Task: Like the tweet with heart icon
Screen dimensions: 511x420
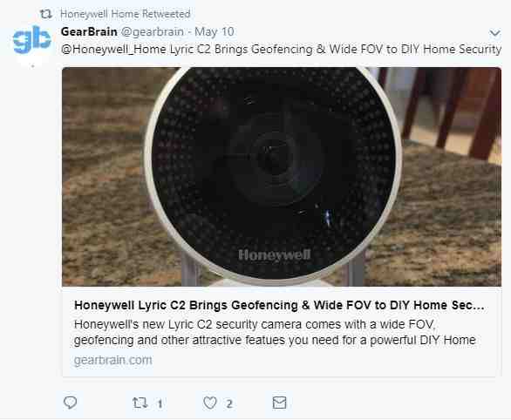Action: pos(210,403)
